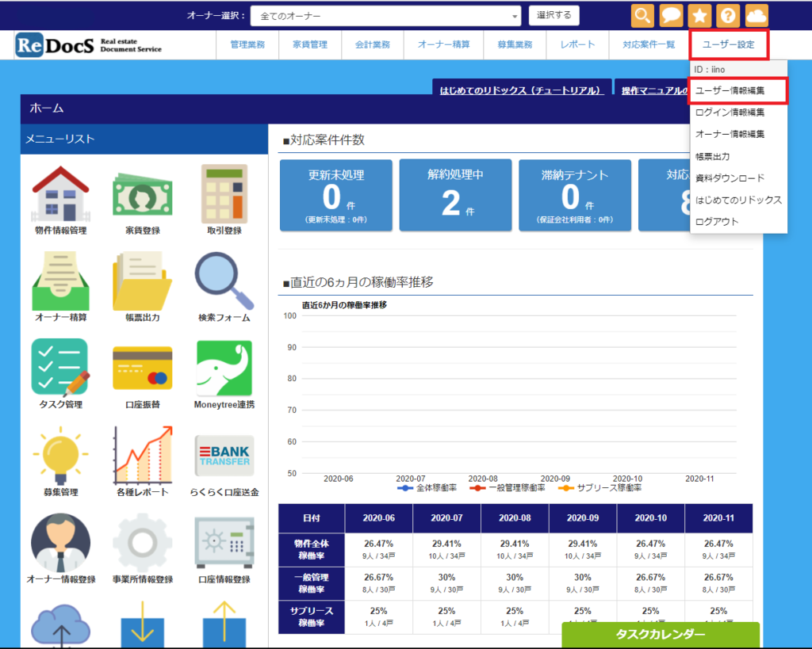Image resolution: width=812 pixels, height=649 pixels.
Task: Open the 会計業務 menu
Action: pyautogui.click(x=373, y=45)
